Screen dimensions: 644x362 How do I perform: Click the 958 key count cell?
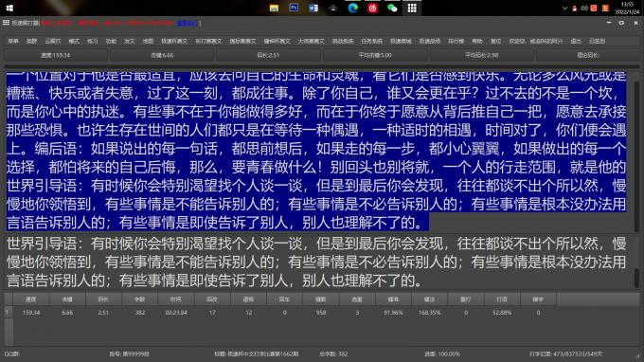pyautogui.click(x=321, y=313)
